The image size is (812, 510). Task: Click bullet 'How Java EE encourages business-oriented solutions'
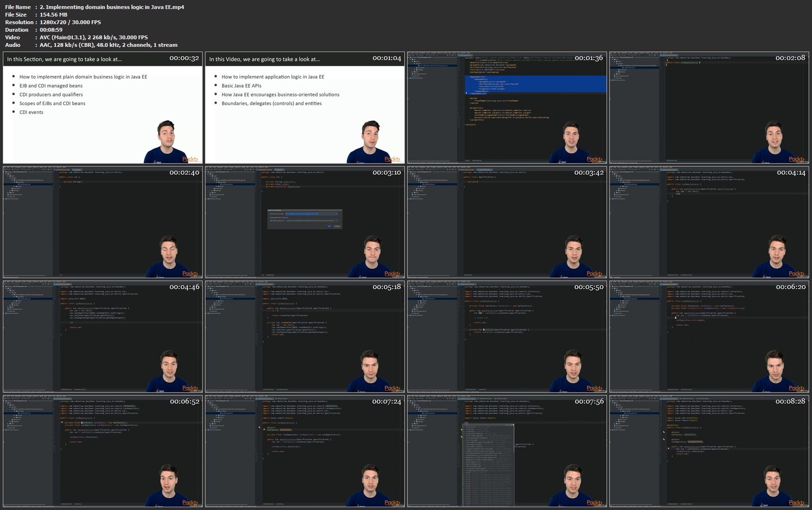280,95
